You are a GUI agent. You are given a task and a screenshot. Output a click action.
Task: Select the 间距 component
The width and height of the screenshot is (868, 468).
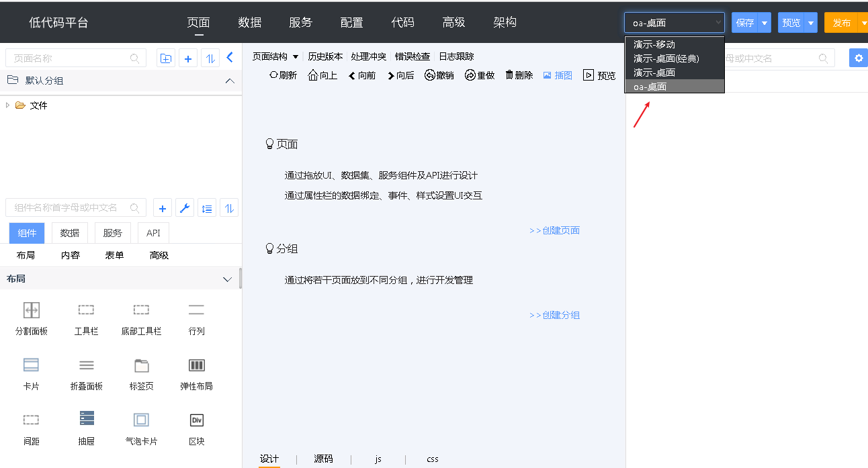click(32, 428)
